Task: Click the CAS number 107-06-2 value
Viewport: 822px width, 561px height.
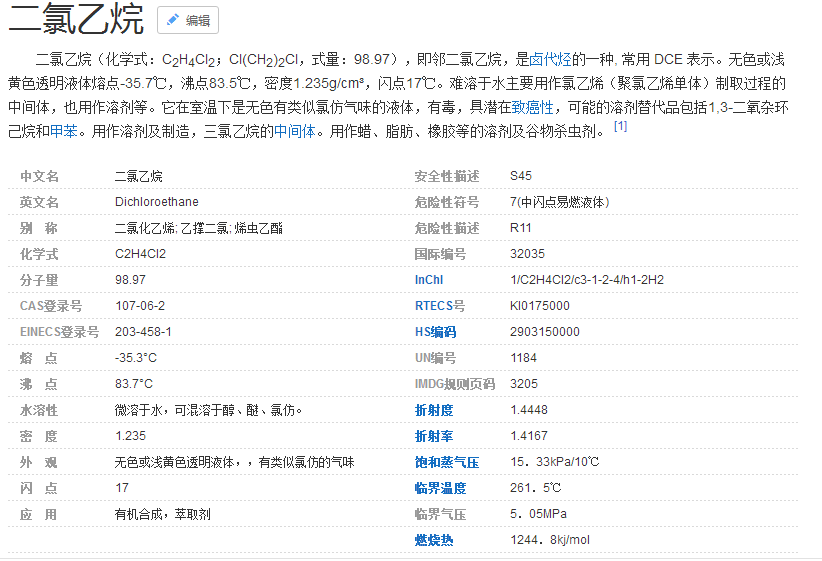Action: (140, 306)
